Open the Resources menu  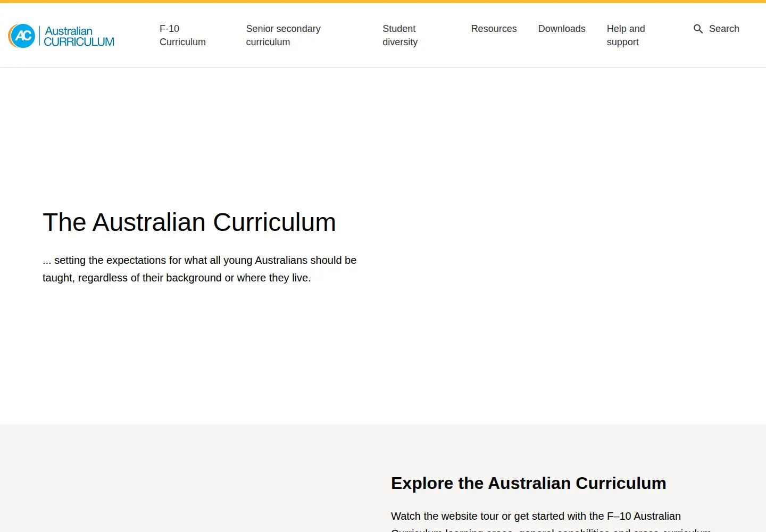[494, 29]
